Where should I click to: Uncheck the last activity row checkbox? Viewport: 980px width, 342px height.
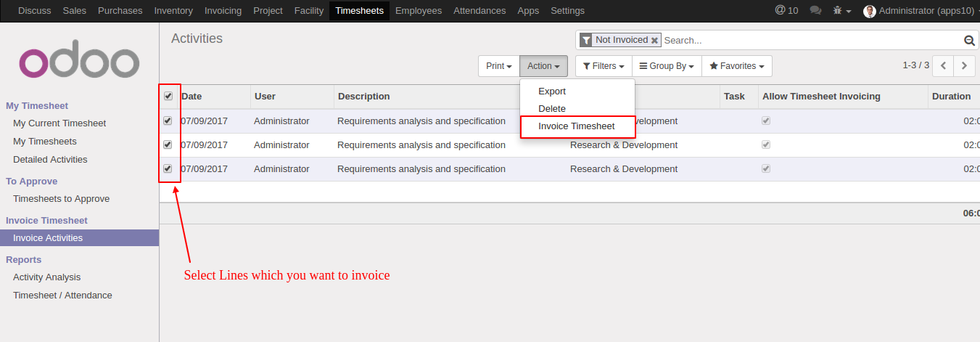coord(168,168)
